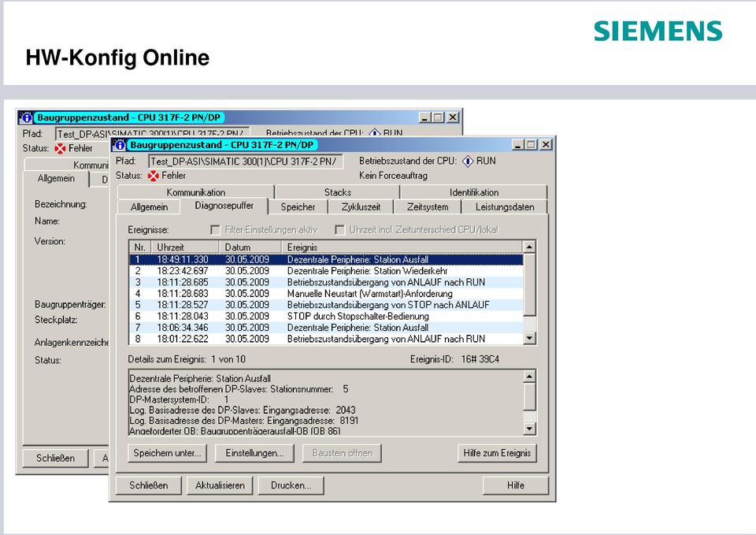Screen dimensions: 756x535
Task: Select event 5 'STOP nach ANLAUF' row
Action: coord(326,305)
